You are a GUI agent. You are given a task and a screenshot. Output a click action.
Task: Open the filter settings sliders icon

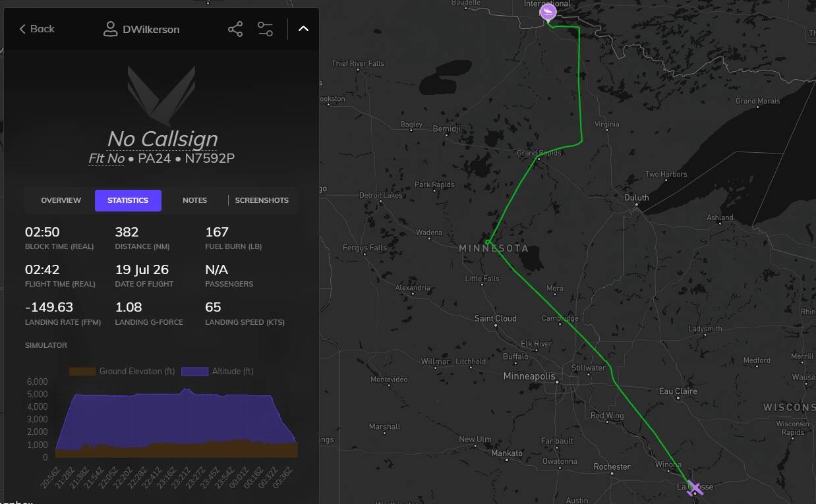[265, 29]
